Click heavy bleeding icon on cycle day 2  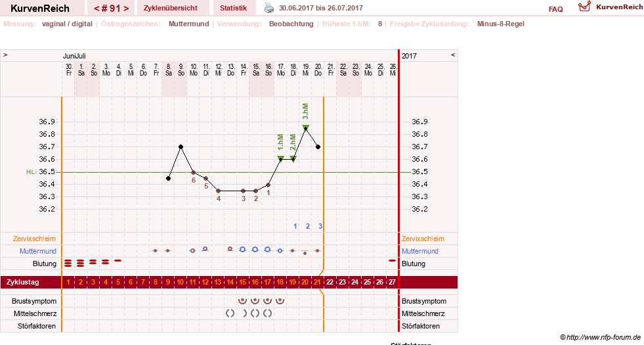click(x=81, y=263)
